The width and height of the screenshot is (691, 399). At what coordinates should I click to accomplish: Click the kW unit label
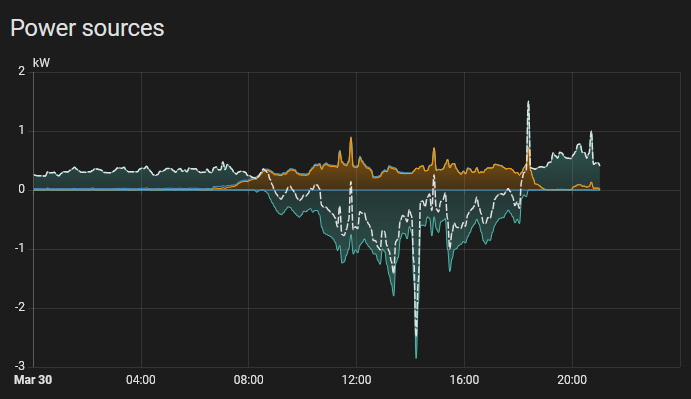[x=41, y=63]
